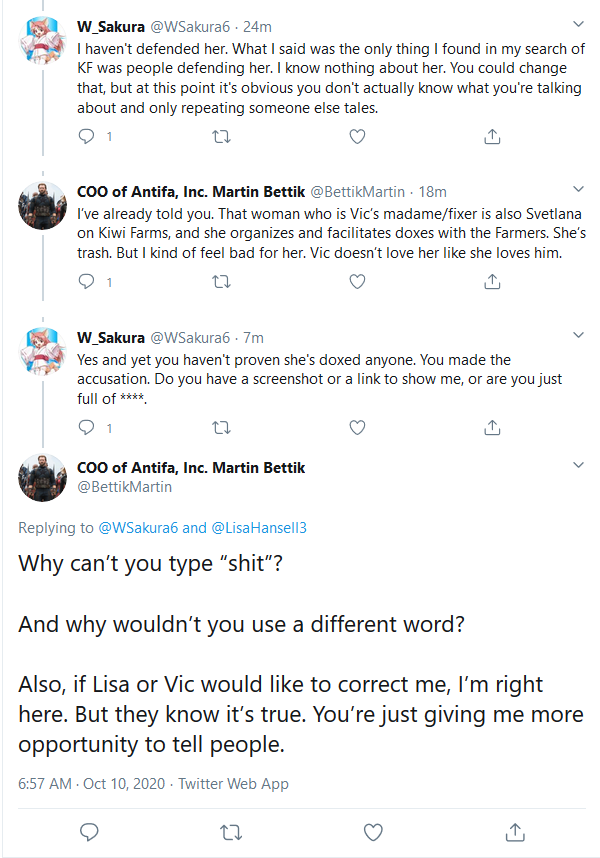Screen dimensions: 600x858
Task: Like the 18m tweet by Martin Bettik
Action: pyautogui.click(x=357, y=281)
